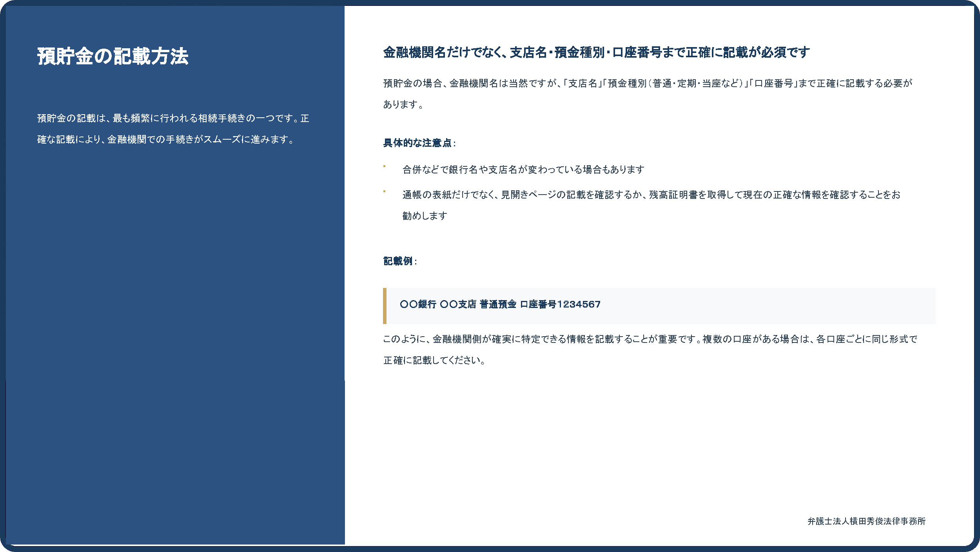Click the closing paragraph starting このように
Viewport: 980px width, 552px height.
[650, 339]
